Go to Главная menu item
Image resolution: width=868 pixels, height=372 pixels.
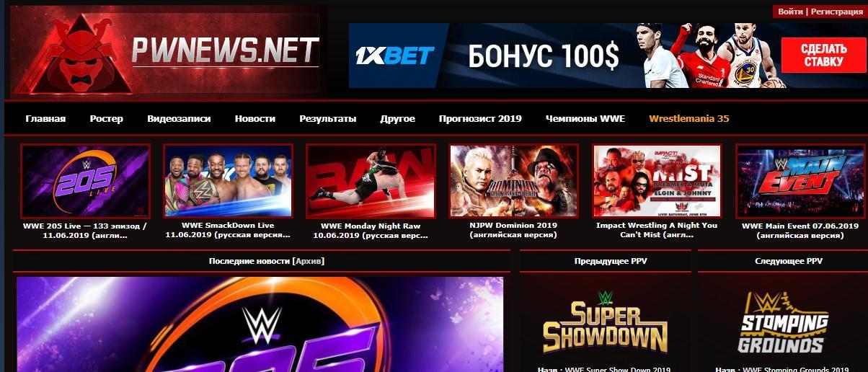(45, 118)
